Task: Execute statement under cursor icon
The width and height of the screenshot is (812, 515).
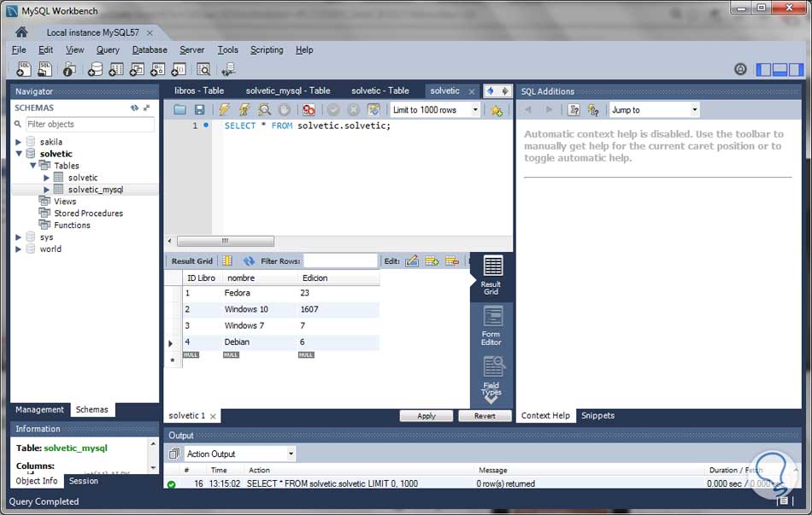Action: [244, 109]
